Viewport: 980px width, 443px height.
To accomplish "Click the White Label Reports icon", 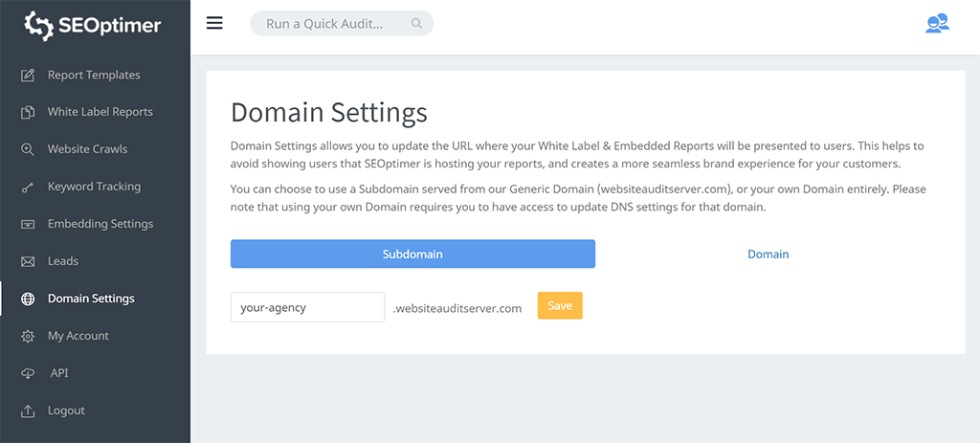I will pyautogui.click(x=28, y=112).
